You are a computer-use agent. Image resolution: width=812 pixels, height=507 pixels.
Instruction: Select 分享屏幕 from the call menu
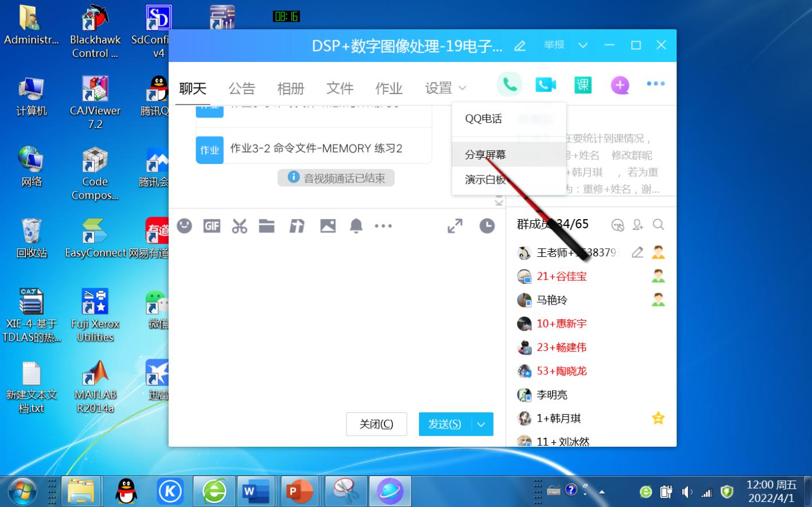click(x=485, y=155)
